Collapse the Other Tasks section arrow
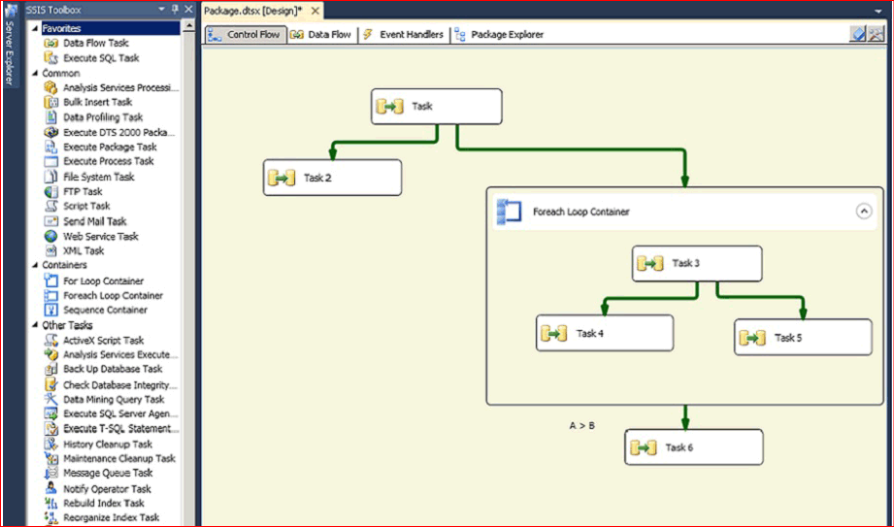This screenshot has height=527, width=894. coord(37,325)
